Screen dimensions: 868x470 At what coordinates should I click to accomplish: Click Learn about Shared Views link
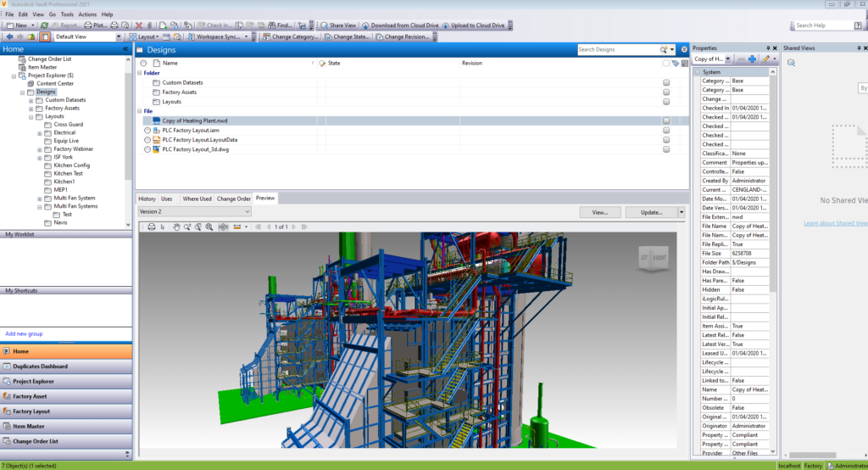pyautogui.click(x=836, y=223)
